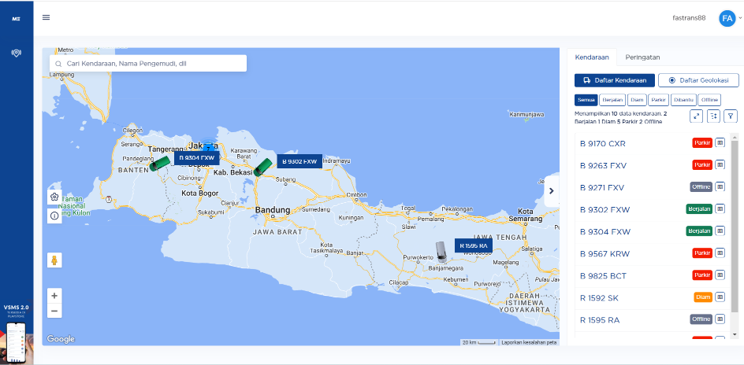Screen dimensions: 744x365
Task: Click Diam status badge of R 1592 SK
Action: (x=703, y=297)
